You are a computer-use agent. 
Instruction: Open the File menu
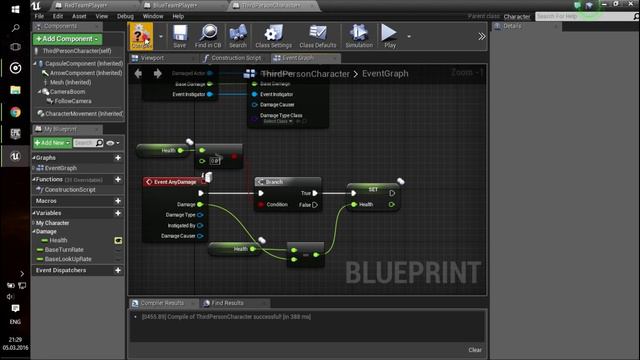(39, 16)
